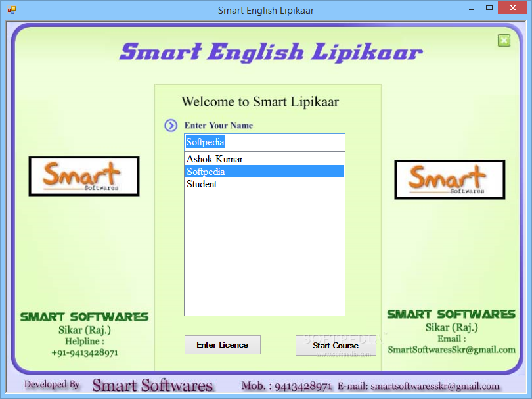Select Ashok Kumar from the name list
The image size is (532, 399).
click(x=265, y=159)
